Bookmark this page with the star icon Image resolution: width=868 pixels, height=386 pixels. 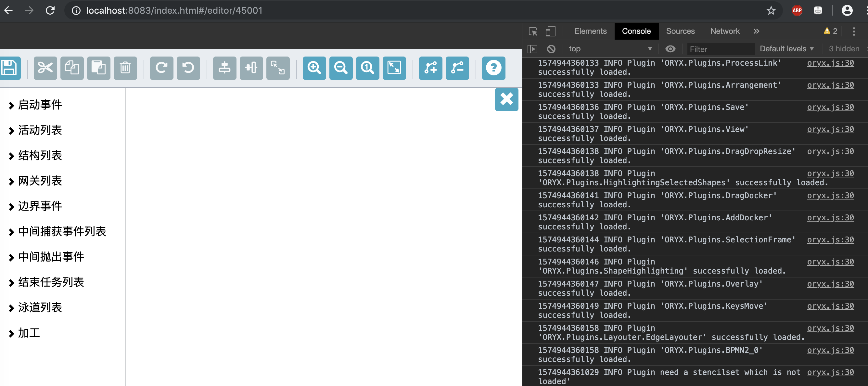coord(771,11)
